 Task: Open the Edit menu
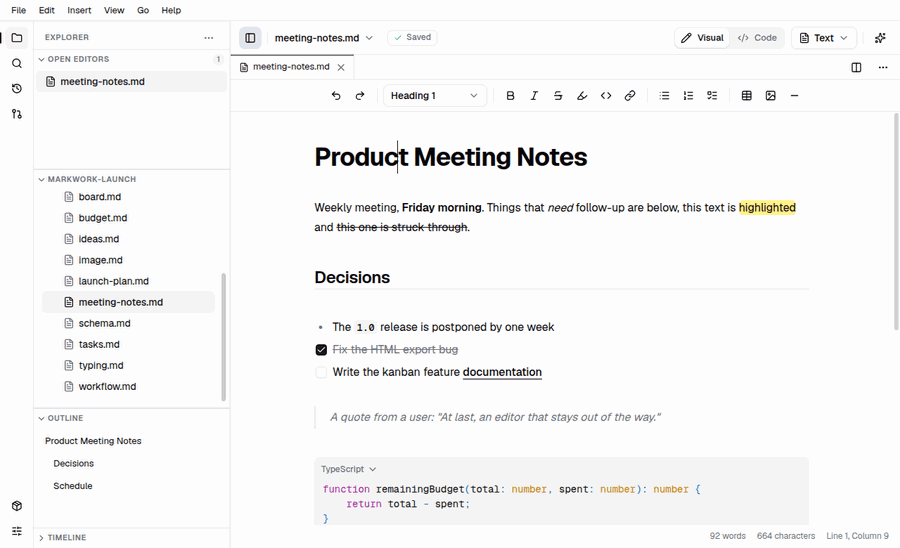click(46, 10)
